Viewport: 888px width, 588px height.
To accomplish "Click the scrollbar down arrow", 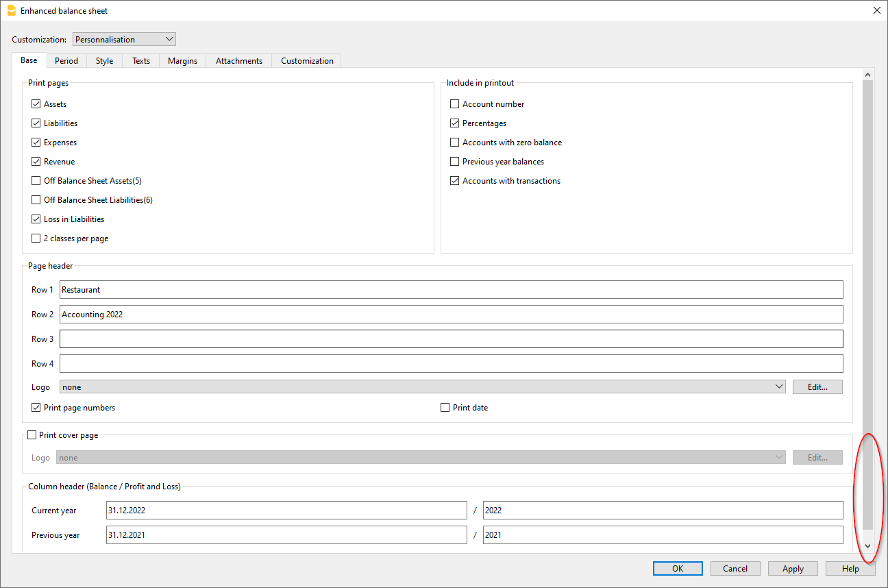I will pyautogui.click(x=867, y=546).
